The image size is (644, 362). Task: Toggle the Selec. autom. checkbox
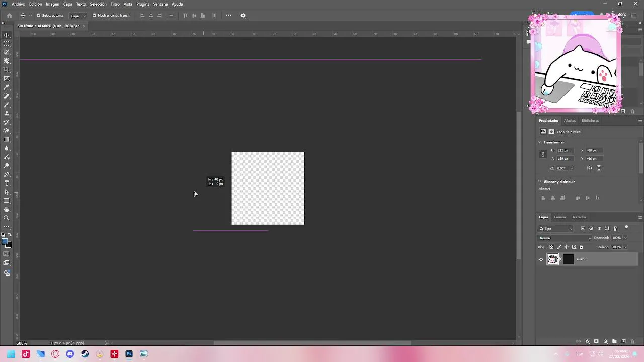(x=38, y=15)
